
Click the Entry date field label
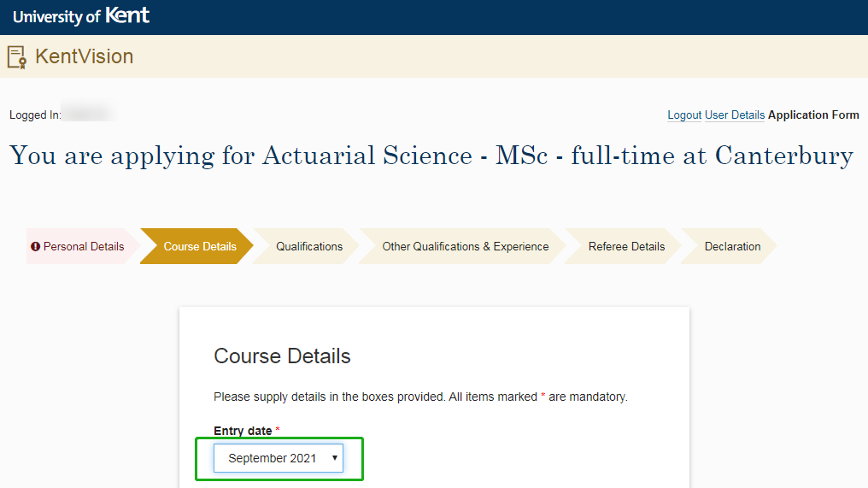coord(243,432)
